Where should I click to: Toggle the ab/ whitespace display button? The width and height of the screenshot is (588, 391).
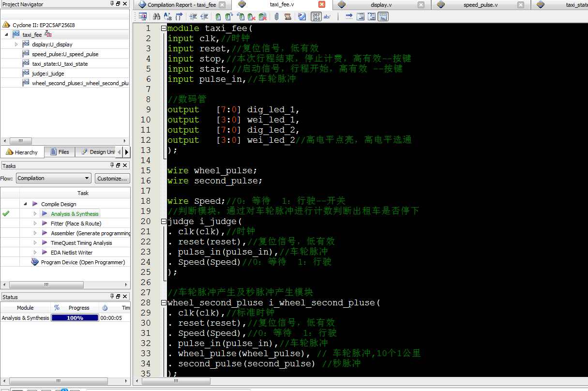point(327,16)
